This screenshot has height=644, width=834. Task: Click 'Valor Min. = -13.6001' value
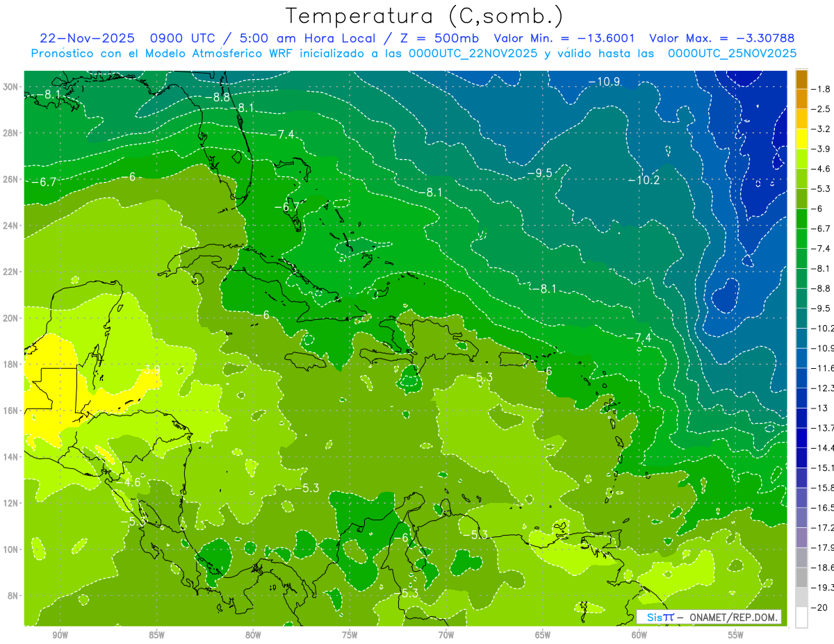(x=566, y=38)
